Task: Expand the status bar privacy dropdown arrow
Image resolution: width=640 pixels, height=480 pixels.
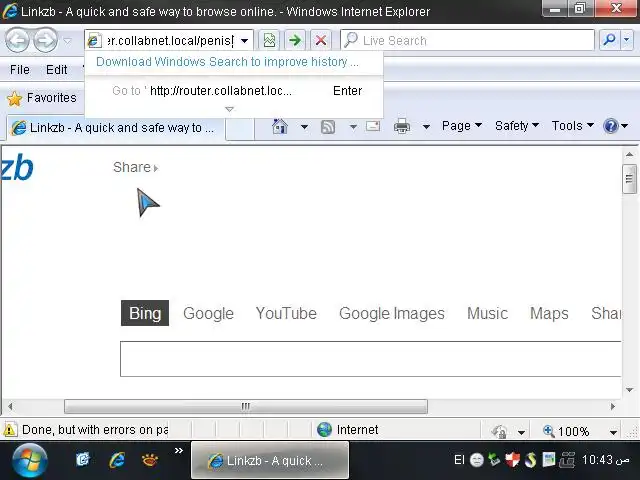Action: [521, 432]
